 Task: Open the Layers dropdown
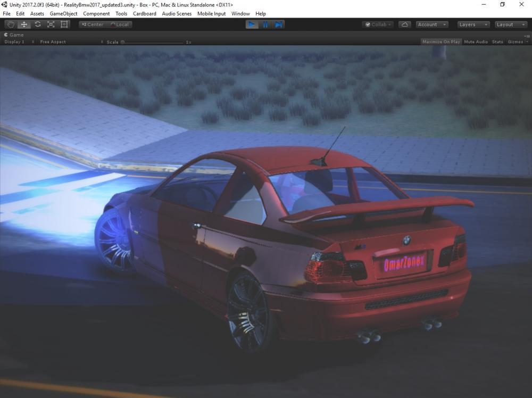[x=473, y=24]
